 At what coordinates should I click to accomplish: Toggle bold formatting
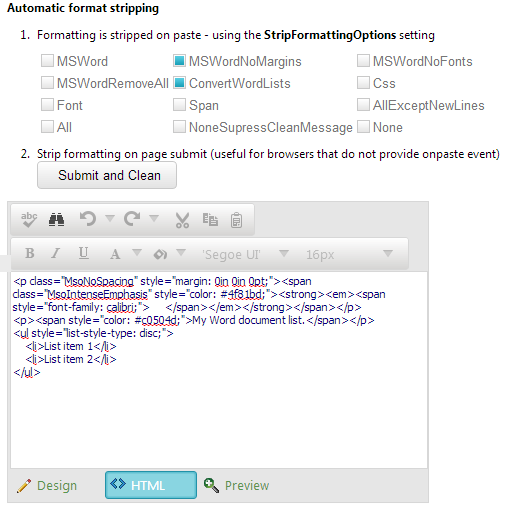[30, 254]
